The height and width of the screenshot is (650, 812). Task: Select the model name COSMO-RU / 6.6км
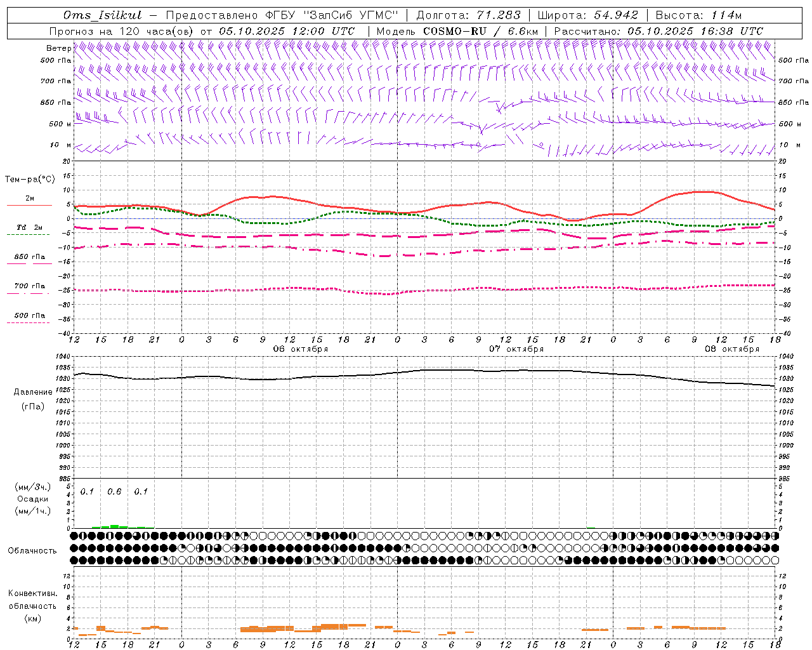(x=481, y=31)
